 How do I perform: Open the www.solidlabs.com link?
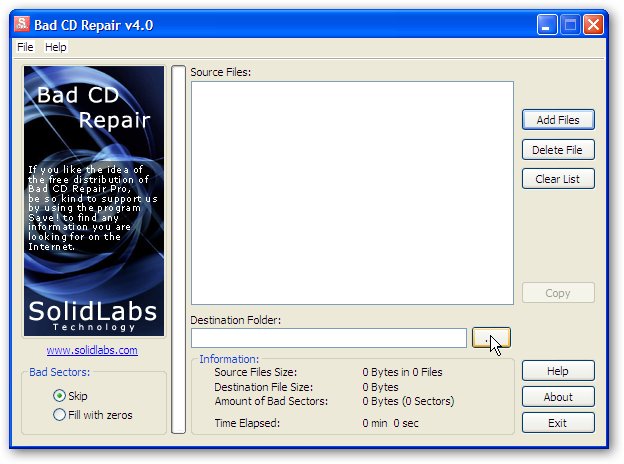(x=92, y=350)
